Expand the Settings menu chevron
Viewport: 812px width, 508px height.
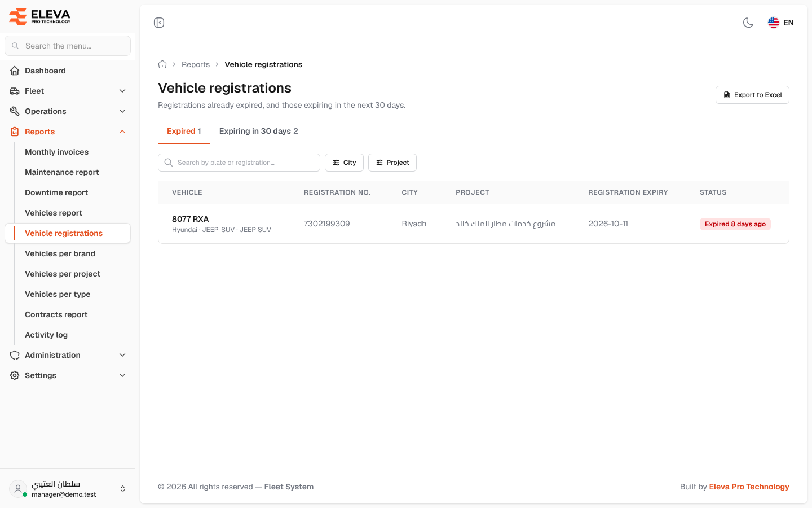pos(122,375)
